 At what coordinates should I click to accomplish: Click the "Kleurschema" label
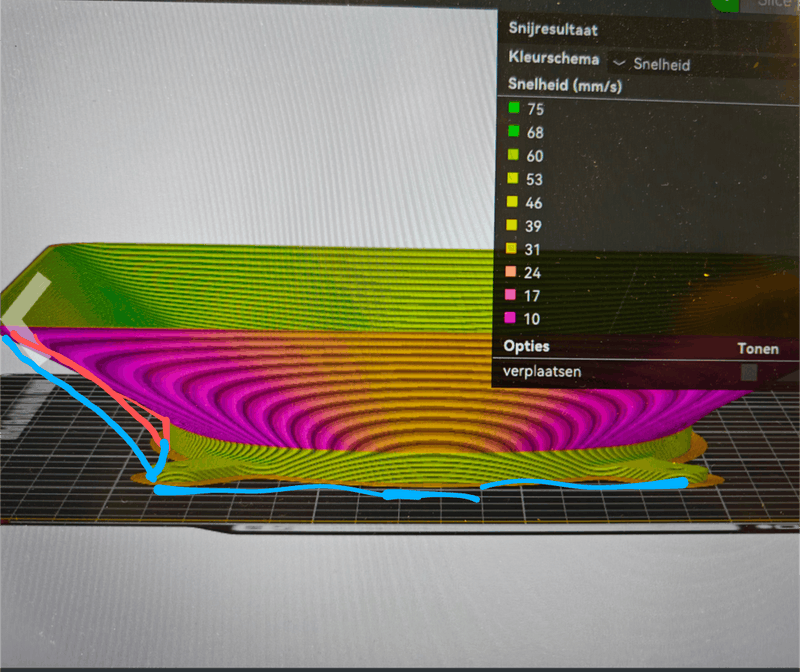554,58
